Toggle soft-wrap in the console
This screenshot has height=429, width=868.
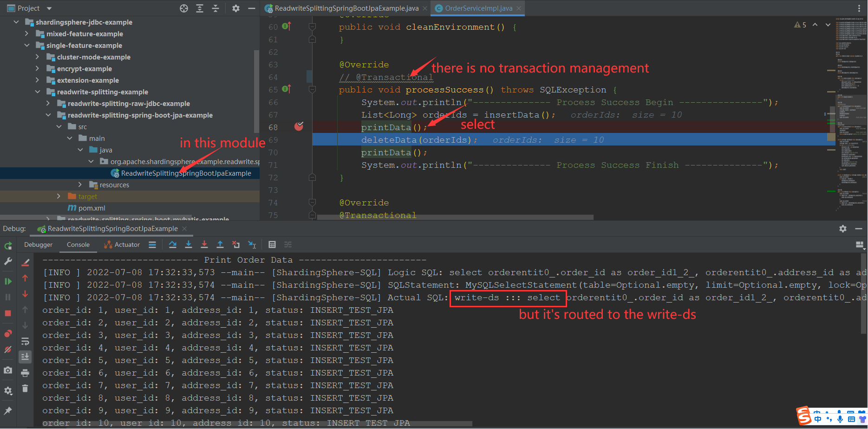pyautogui.click(x=25, y=342)
